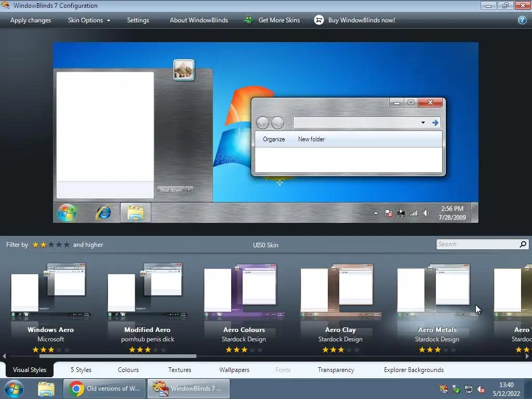Set the filter to two stars

[x=43, y=245]
